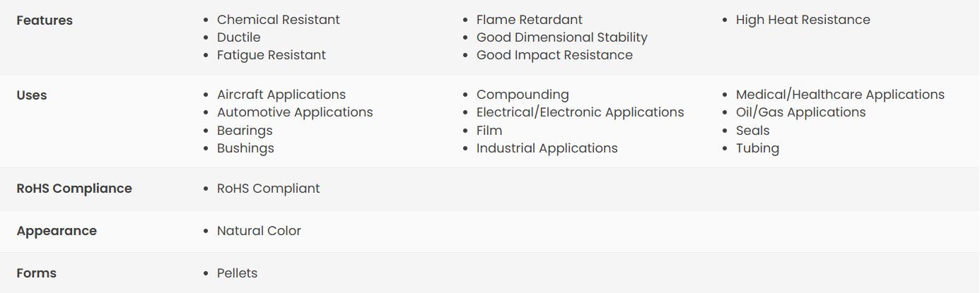Select Compounding in the Uses row

click(523, 95)
